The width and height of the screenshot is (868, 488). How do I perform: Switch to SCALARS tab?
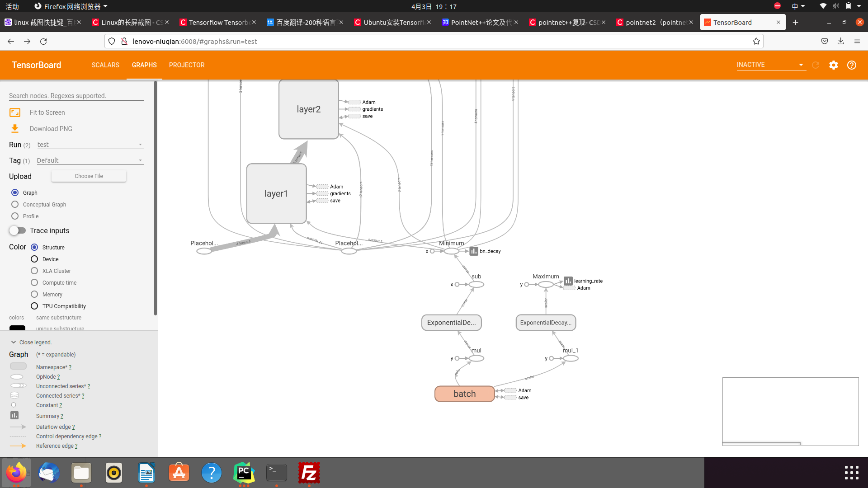click(x=105, y=65)
